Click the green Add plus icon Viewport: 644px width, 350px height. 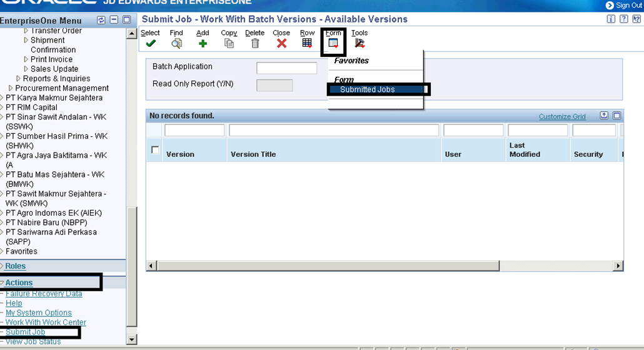pyautogui.click(x=203, y=44)
